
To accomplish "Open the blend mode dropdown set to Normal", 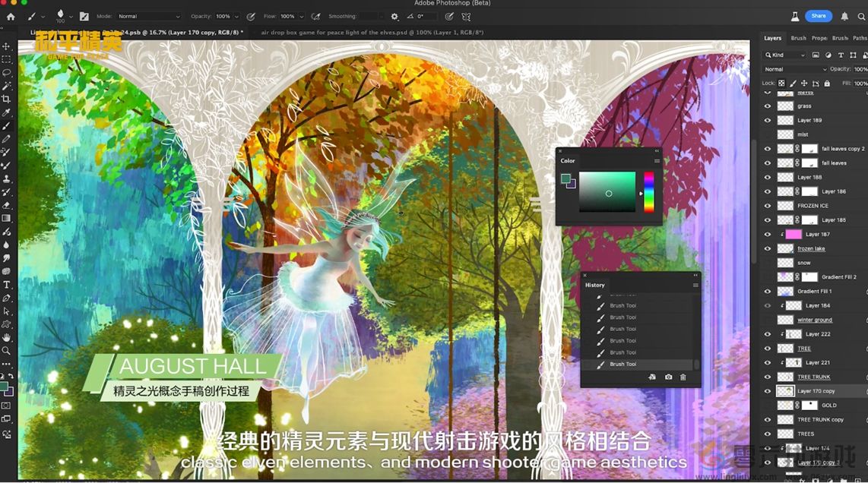I will tap(794, 69).
